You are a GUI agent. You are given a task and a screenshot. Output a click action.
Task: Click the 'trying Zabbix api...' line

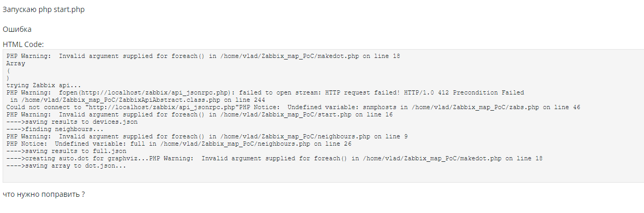(44, 85)
